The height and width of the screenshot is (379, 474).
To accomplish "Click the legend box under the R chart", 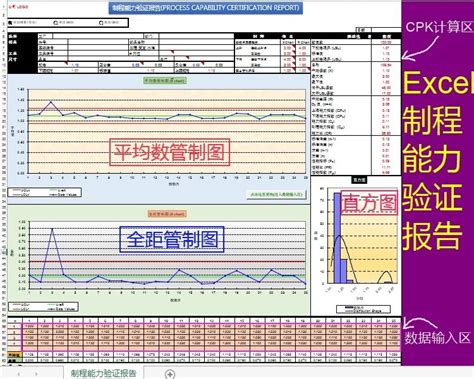I will point(43,307).
